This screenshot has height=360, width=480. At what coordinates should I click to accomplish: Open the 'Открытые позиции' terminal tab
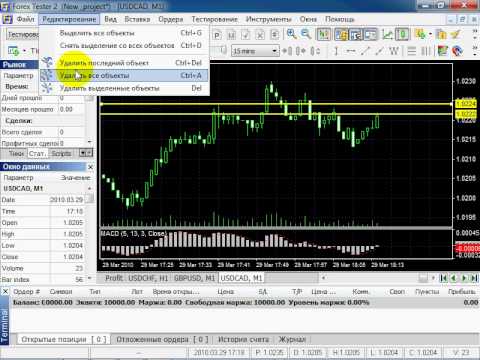pos(63,339)
